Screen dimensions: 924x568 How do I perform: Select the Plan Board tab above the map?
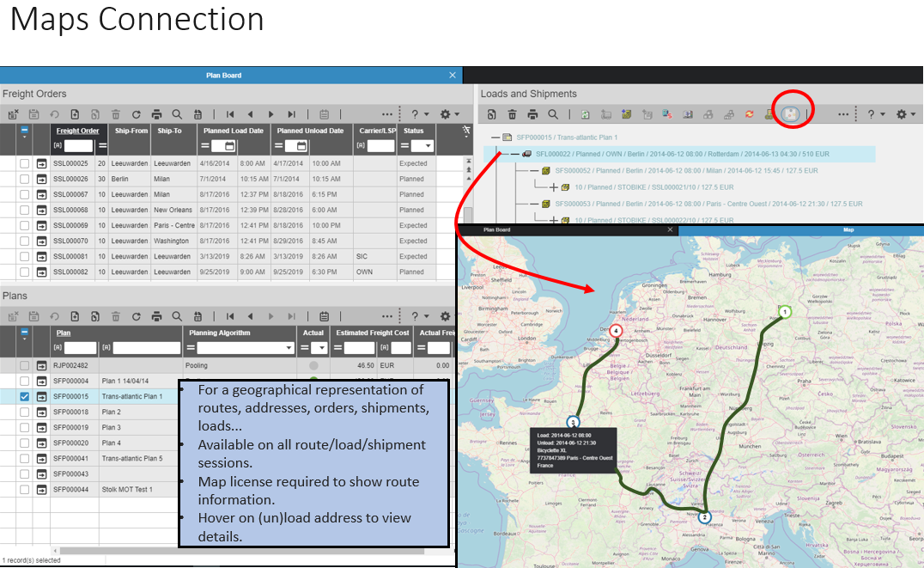496,230
